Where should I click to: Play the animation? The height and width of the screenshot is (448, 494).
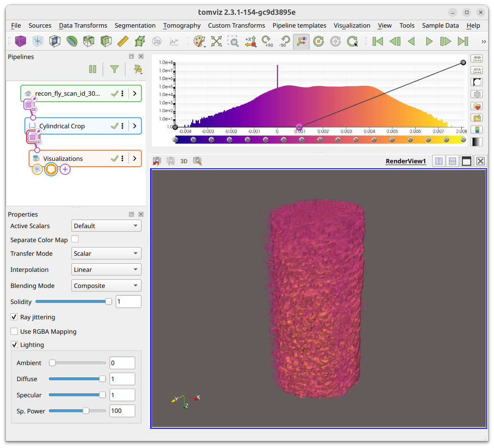(429, 41)
